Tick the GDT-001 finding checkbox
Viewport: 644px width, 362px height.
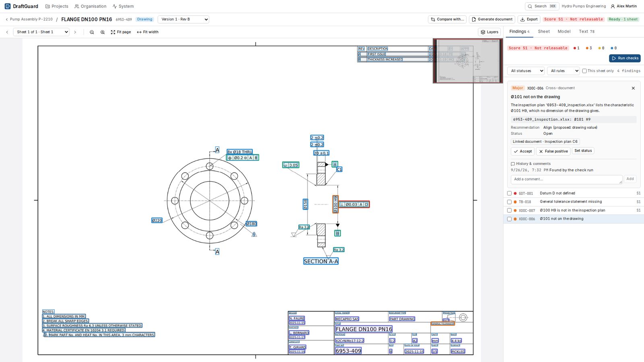pos(509,193)
